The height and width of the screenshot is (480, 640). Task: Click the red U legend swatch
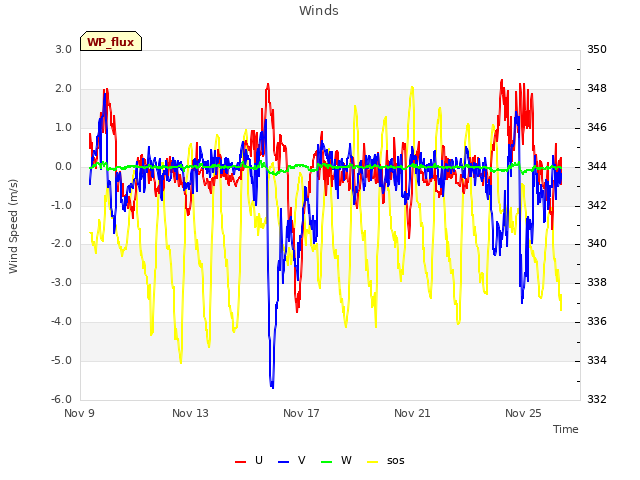(x=240, y=462)
